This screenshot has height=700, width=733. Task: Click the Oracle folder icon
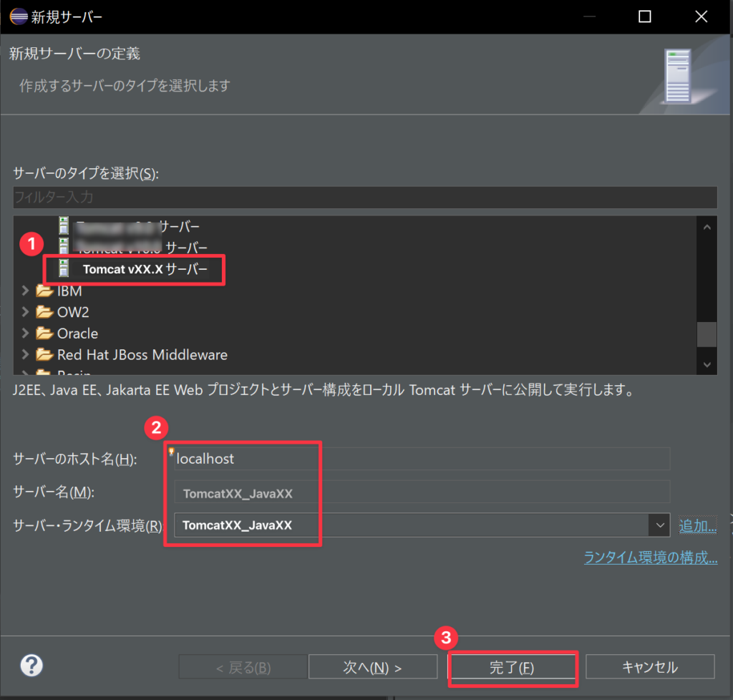pos(45,334)
